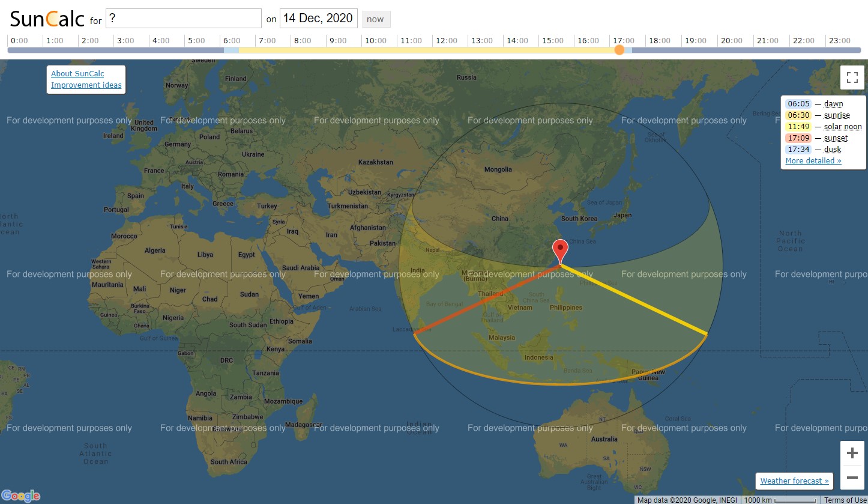Click the Thailand label on the map
The width and height of the screenshot is (868, 504).
[490, 294]
